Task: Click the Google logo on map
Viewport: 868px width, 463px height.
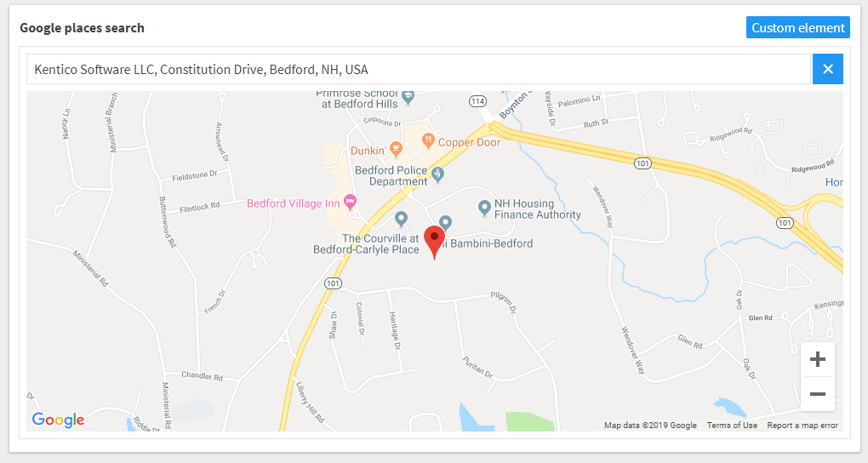Action: tap(58, 420)
